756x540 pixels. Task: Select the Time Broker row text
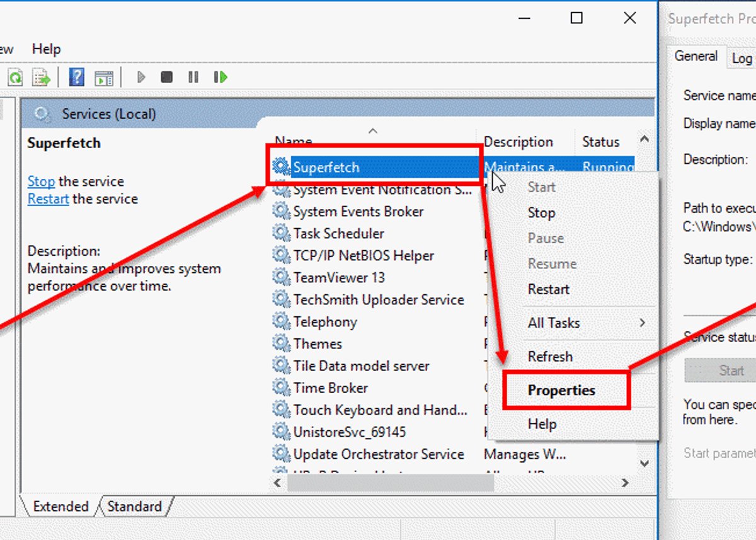click(x=330, y=388)
